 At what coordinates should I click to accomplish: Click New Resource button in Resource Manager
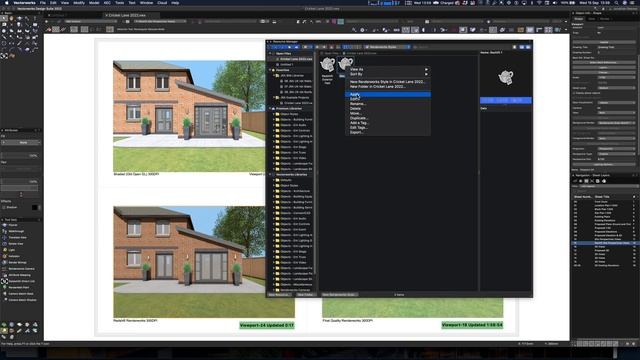(280, 294)
